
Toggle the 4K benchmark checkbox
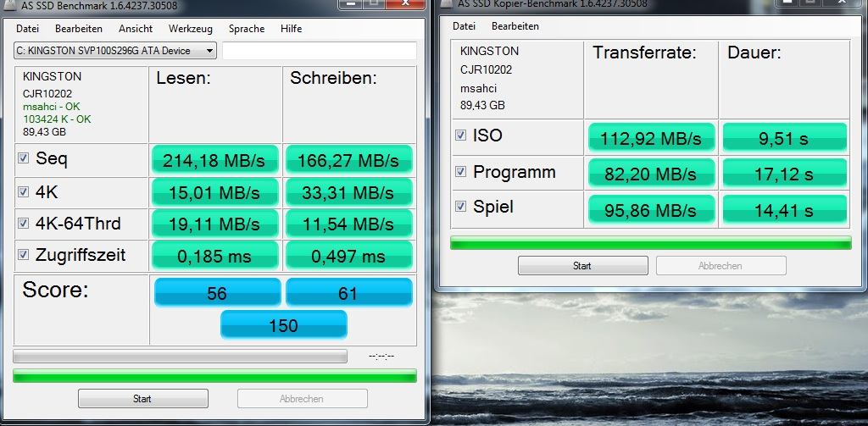(23, 192)
